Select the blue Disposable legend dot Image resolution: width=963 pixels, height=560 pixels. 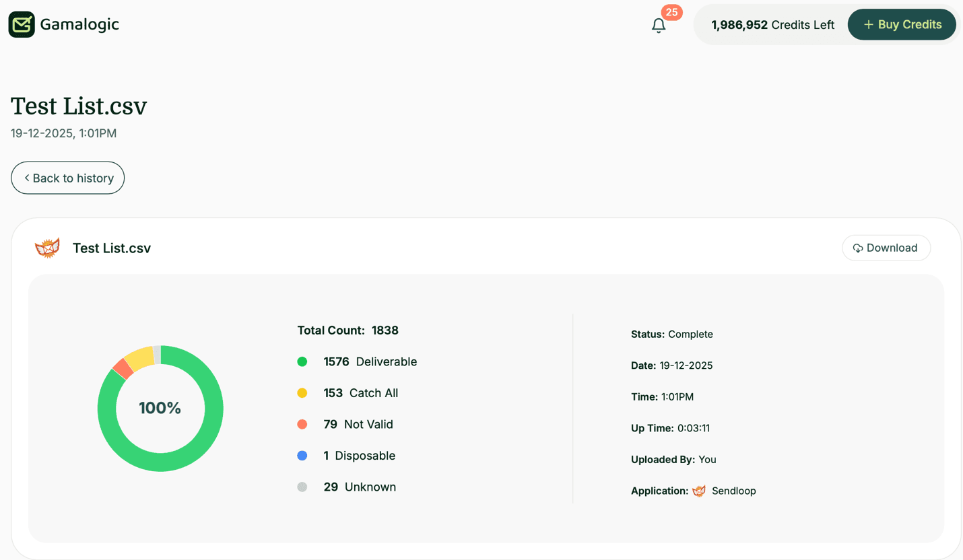pyautogui.click(x=302, y=456)
